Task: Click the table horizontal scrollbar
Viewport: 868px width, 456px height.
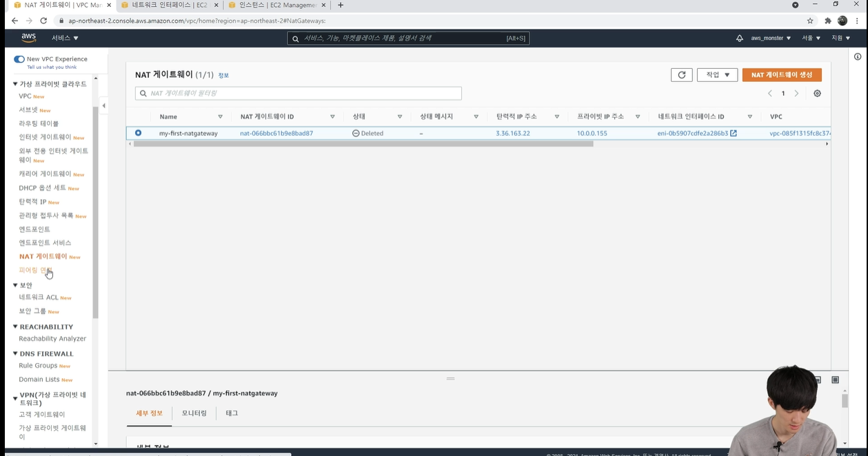Action: 363,144
